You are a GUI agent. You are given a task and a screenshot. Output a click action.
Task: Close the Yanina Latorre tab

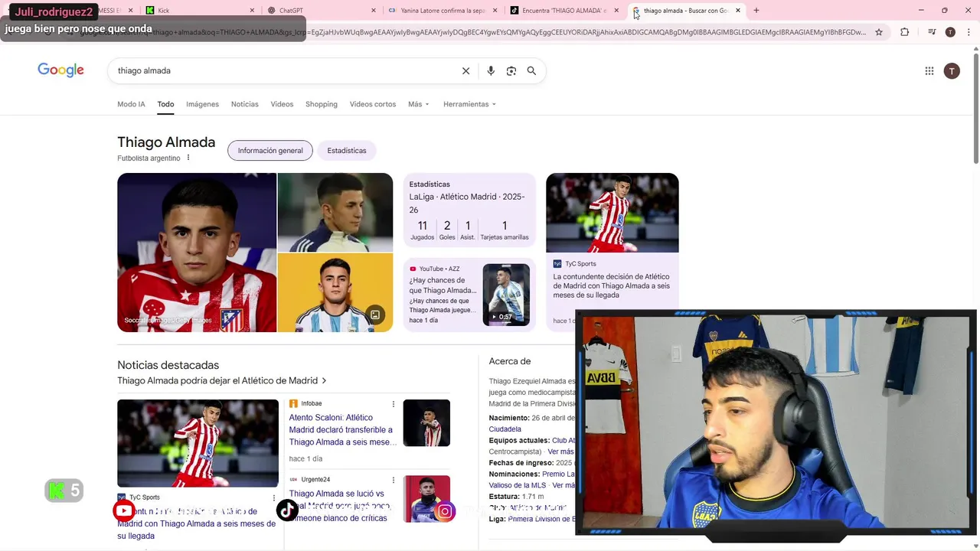(x=495, y=11)
